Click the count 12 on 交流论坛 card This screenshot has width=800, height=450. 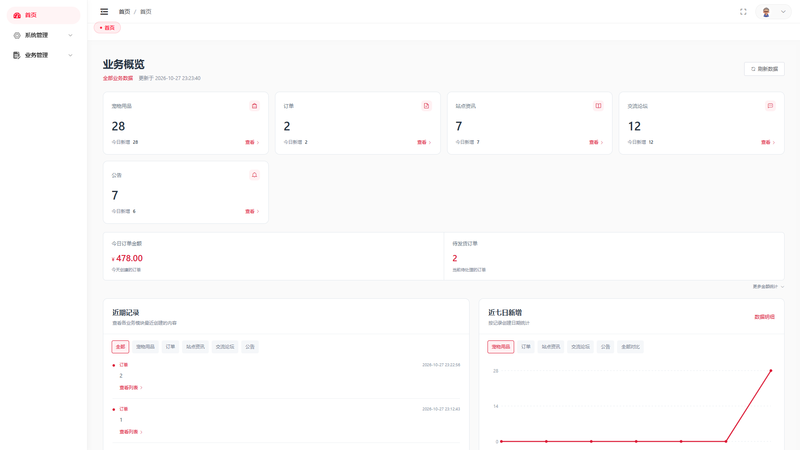pos(634,126)
